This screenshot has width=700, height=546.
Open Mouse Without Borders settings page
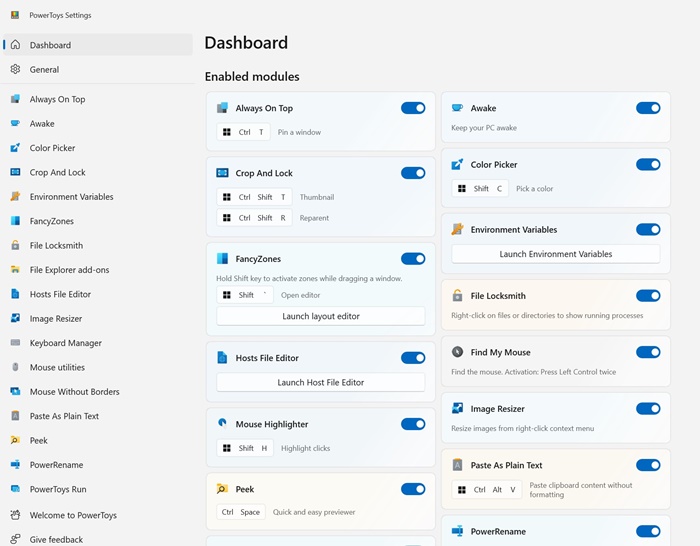point(75,392)
